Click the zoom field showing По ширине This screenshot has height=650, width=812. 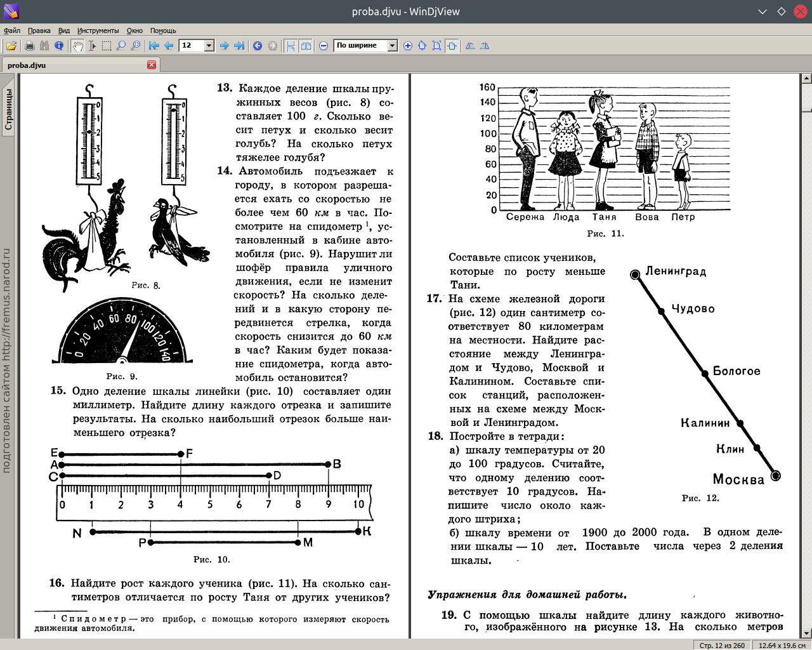tap(360, 46)
